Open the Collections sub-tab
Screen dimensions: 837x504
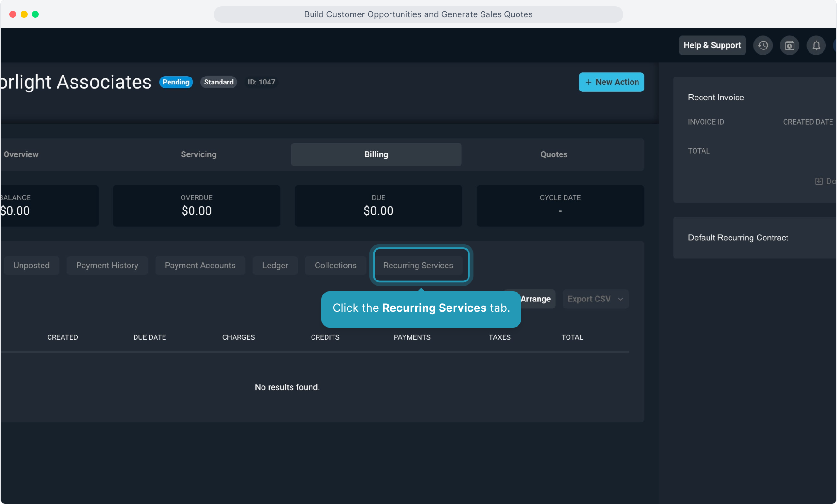click(335, 266)
